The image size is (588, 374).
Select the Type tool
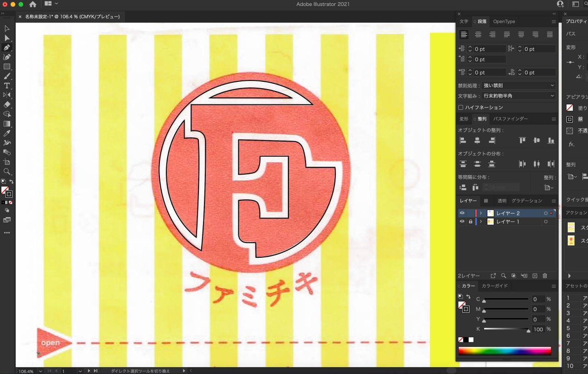click(7, 86)
